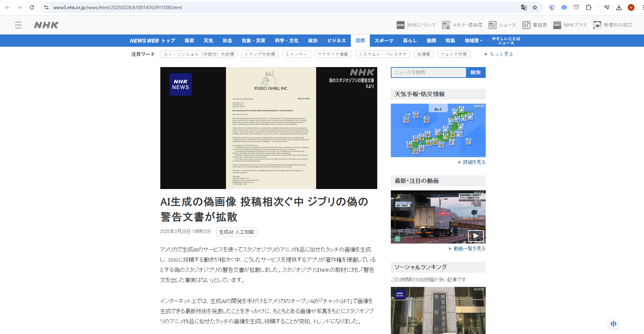Screen dimensions: 644x334
Task: Play the latest featured video
Action: point(476,236)
